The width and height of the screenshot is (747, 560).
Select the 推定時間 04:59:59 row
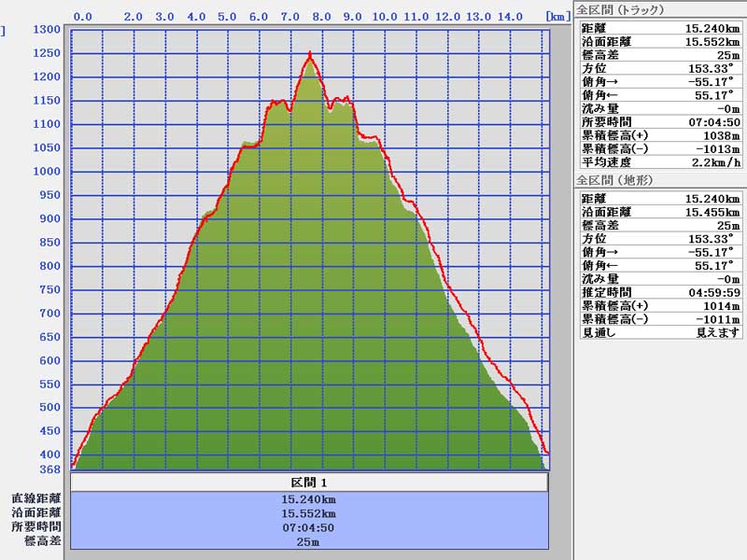tap(660, 292)
